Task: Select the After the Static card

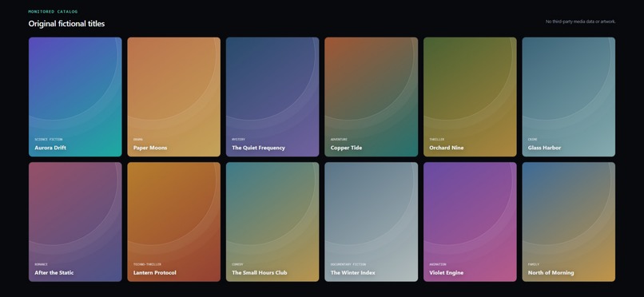Action: point(75,222)
